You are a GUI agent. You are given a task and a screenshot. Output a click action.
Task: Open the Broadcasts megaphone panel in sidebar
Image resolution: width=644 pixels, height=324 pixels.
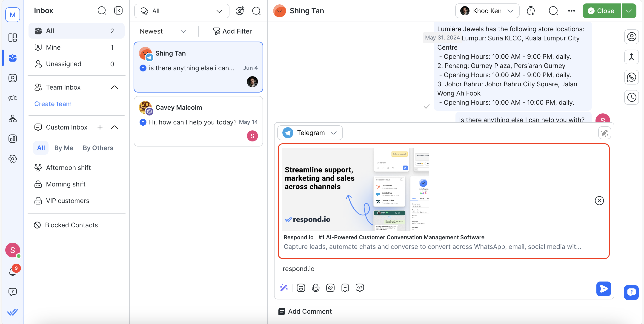click(x=12, y=98)
